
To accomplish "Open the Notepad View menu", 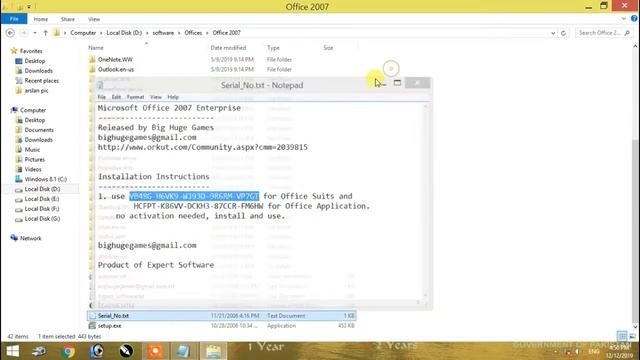I will click(x=156, y=97).
